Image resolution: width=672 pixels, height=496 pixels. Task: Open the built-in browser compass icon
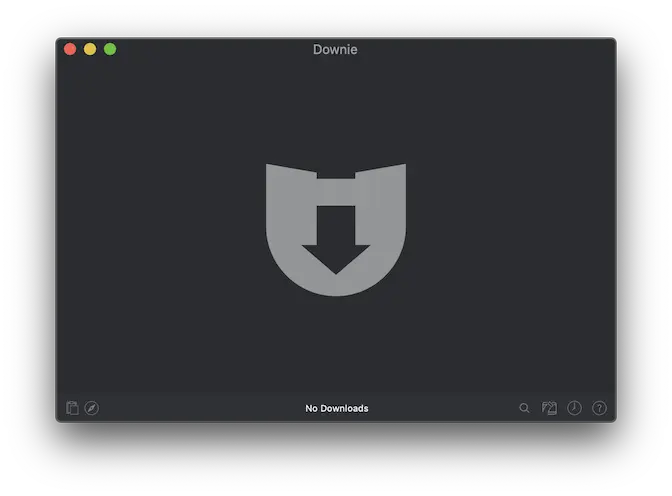tap(92, 408)
